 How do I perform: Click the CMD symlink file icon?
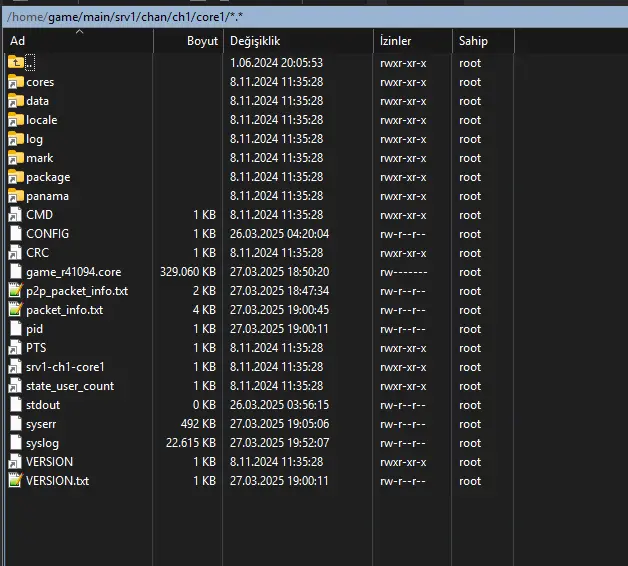coord(15,215)
